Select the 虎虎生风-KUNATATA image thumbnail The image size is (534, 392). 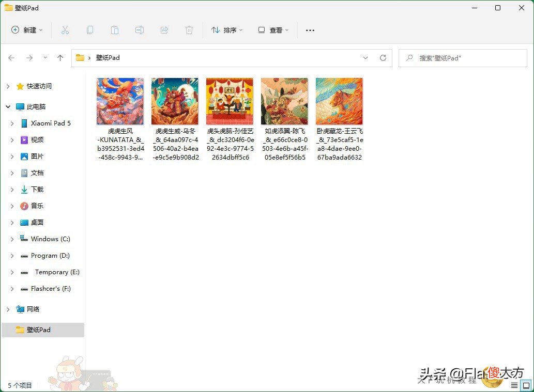coord(120,101)
